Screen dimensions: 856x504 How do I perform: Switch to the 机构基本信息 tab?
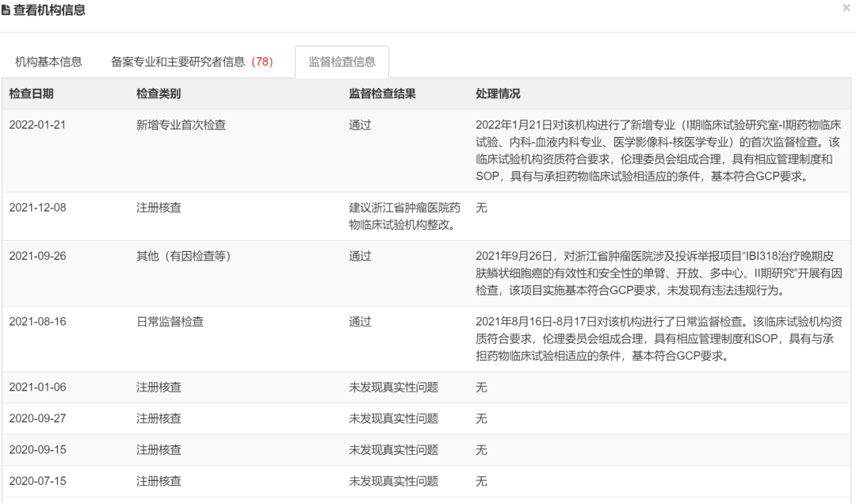coord(48,62)
